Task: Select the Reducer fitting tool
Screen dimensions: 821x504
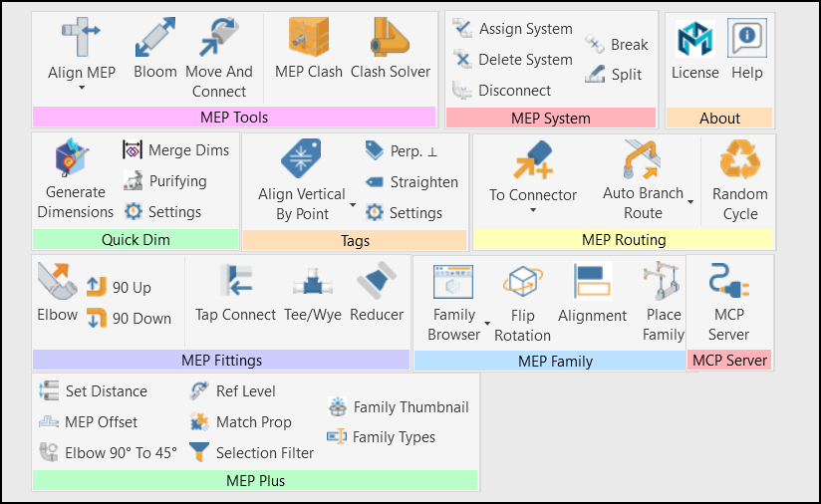Action: [x=377, y=292]
